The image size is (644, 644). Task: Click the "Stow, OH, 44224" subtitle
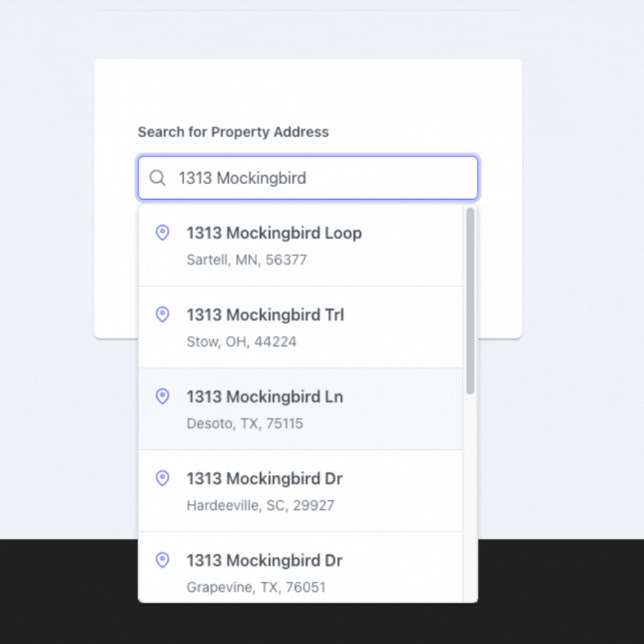click(x=241, y=342)
